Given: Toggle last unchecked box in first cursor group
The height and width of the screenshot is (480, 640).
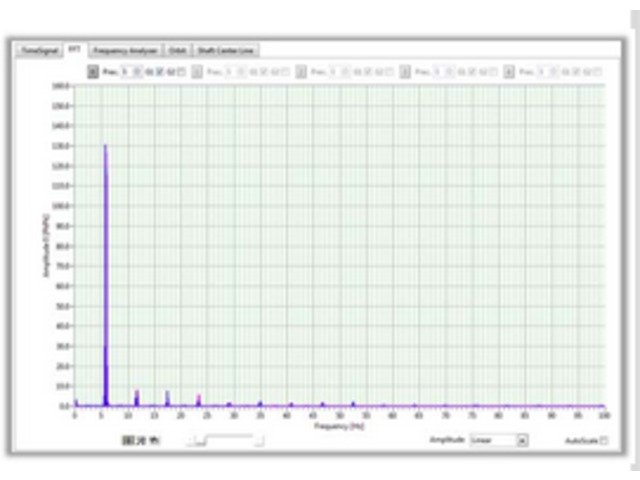Looking at the screenshot, I should click(x=180, y=72).
